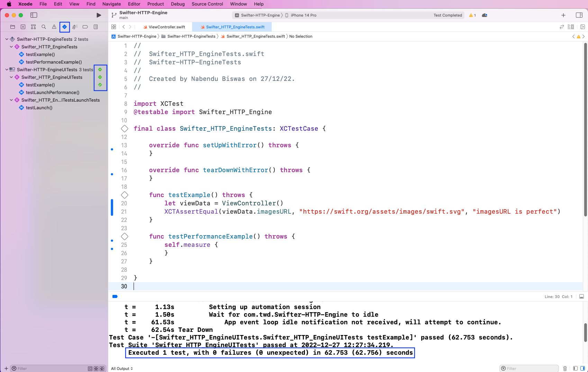Toggle the console pane
The width and height of the screenshot is (588, 372).
pos(582,369)
